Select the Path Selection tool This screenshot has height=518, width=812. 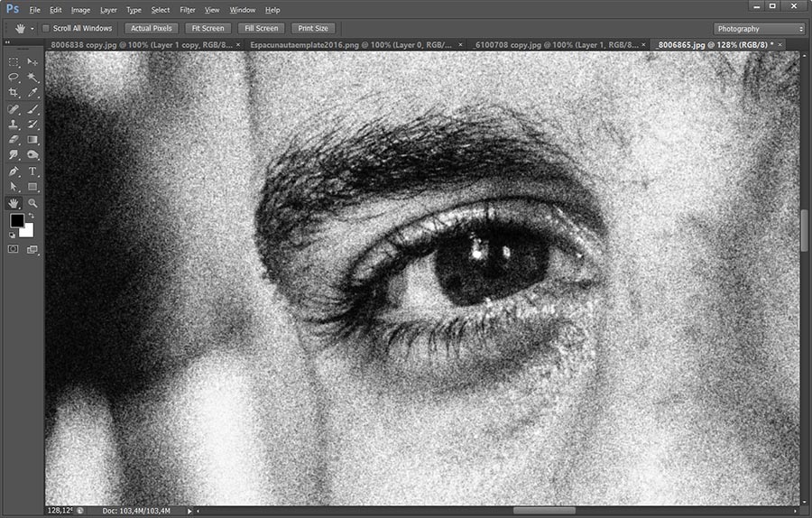click(x=14, y=187)
